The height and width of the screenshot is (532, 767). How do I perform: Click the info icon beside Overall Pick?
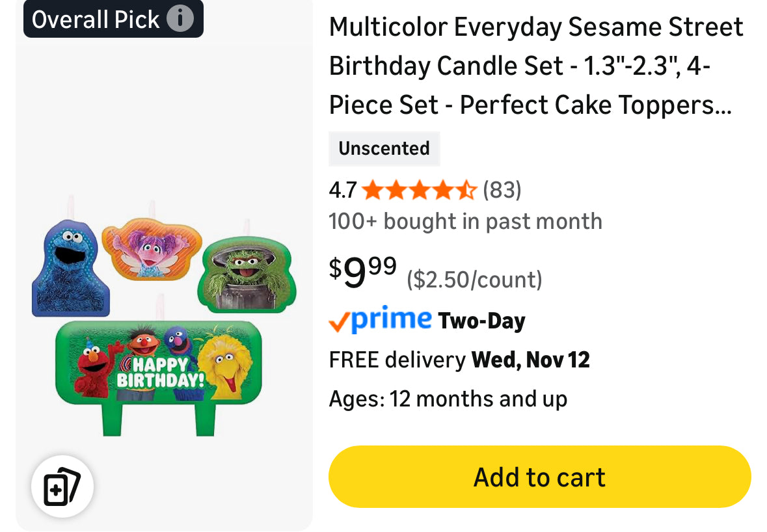tap(180, 19)
